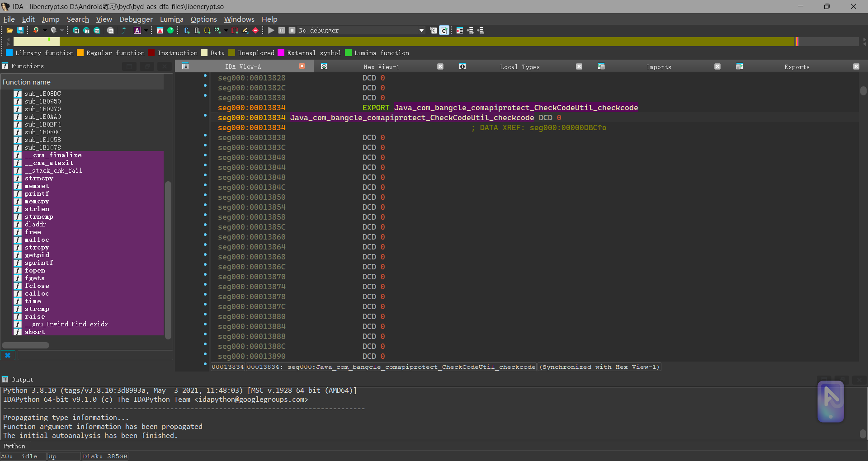
Task: Switch to the Imports tab
Action: (x=659, y=66)
